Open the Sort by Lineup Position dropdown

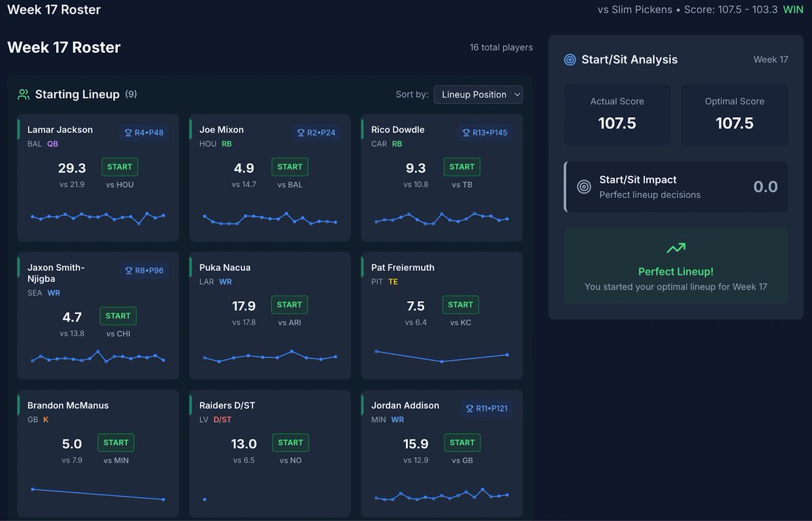click(x=478, y=95)
